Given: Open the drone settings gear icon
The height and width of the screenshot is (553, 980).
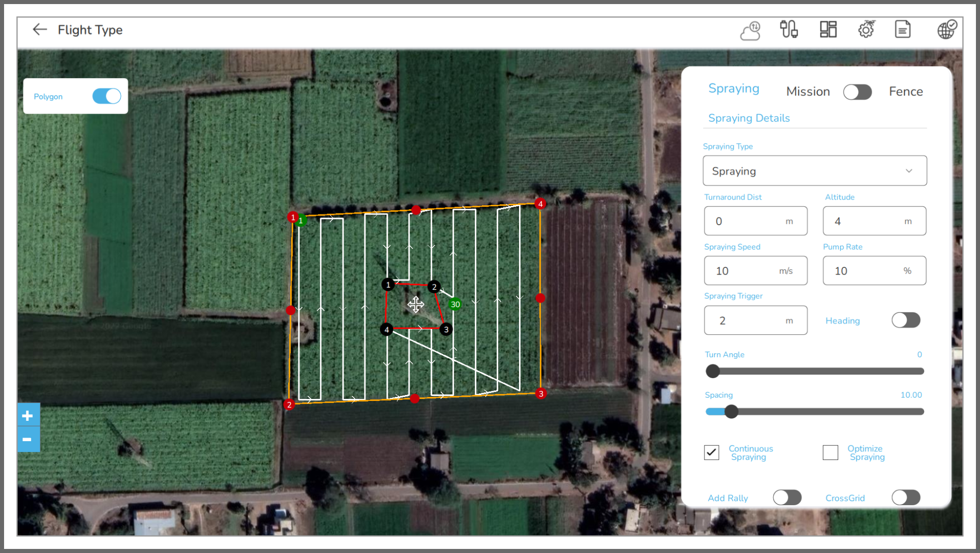Looking at the screenshot, I should (867, 29).
